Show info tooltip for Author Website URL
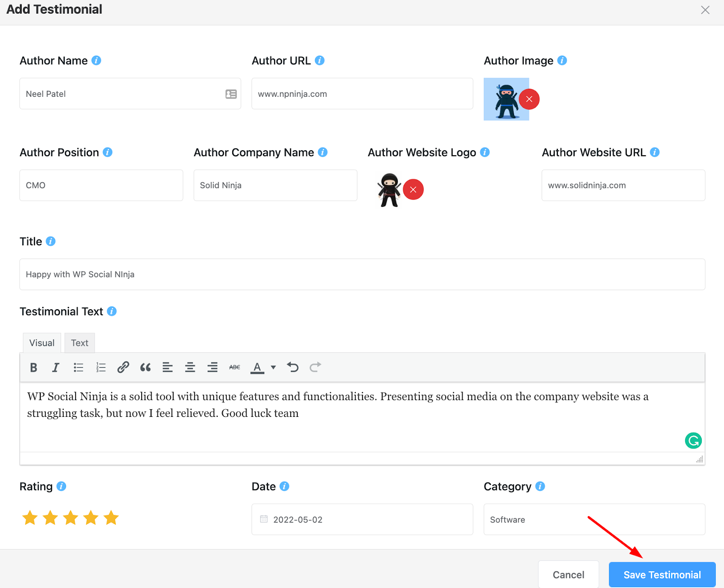Screen dimensions: 724x588 [x=655, y=152]
